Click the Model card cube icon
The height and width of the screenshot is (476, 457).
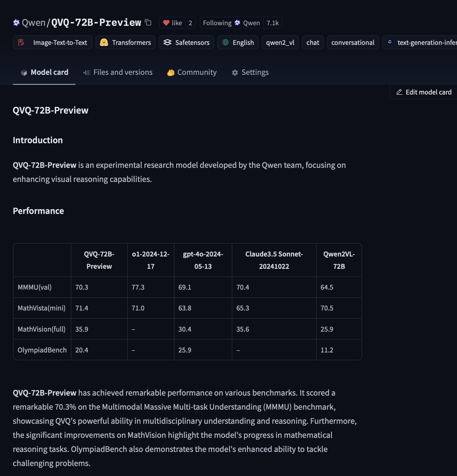coord(24,72)
